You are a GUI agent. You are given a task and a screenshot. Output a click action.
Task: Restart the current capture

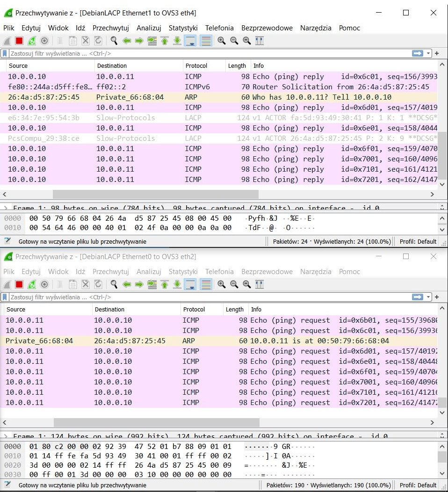point(31,41)
